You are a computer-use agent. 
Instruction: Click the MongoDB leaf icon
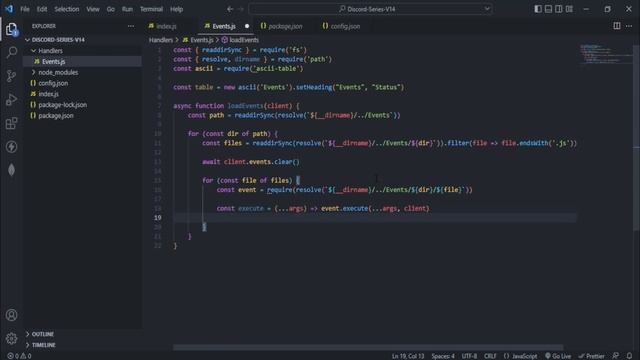point(11,170)
